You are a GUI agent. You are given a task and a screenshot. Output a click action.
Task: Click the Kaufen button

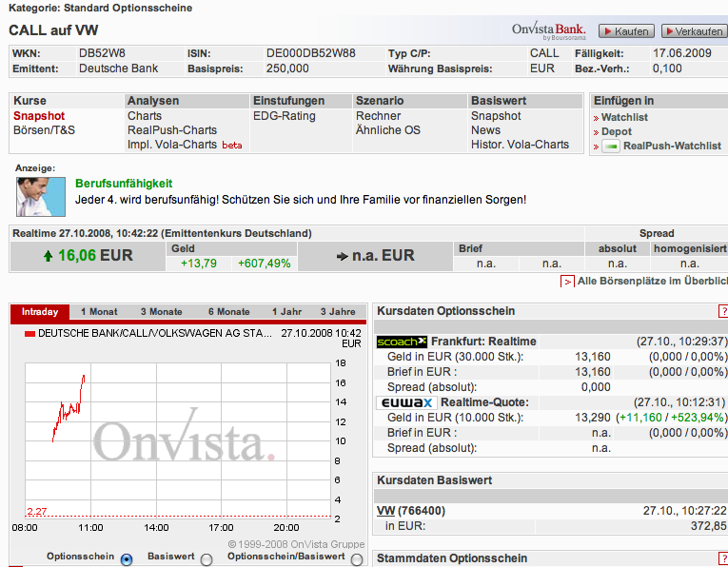point(626,31)
